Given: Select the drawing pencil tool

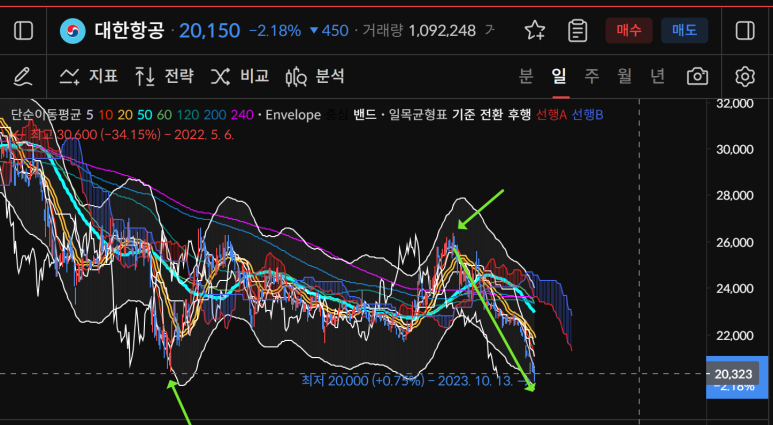Looking at the screenshot, I should 23,76.
